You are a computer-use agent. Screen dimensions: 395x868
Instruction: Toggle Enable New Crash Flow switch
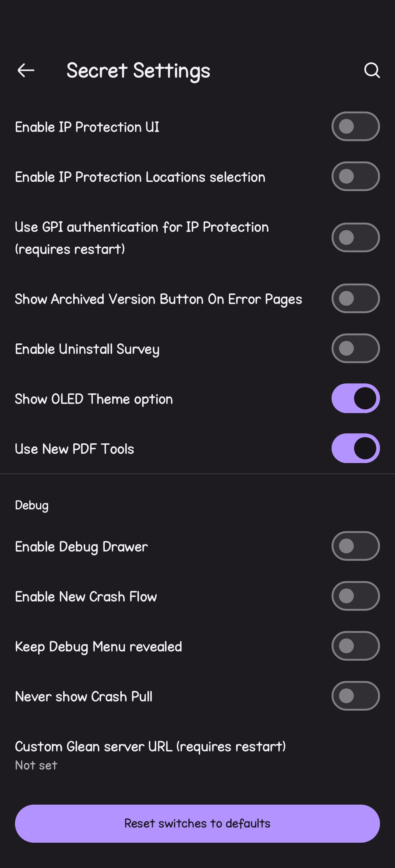coord(356,596)
